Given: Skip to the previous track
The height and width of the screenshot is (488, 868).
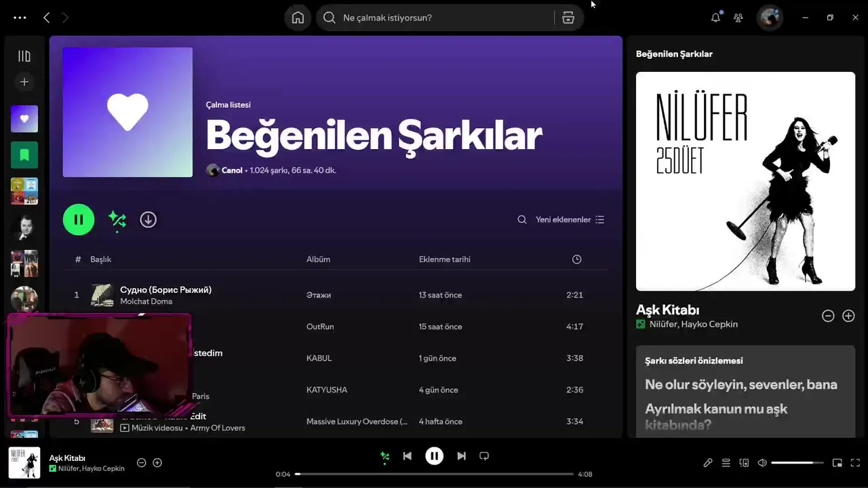Looking at the screenshot, I should [x=407, y=456].
